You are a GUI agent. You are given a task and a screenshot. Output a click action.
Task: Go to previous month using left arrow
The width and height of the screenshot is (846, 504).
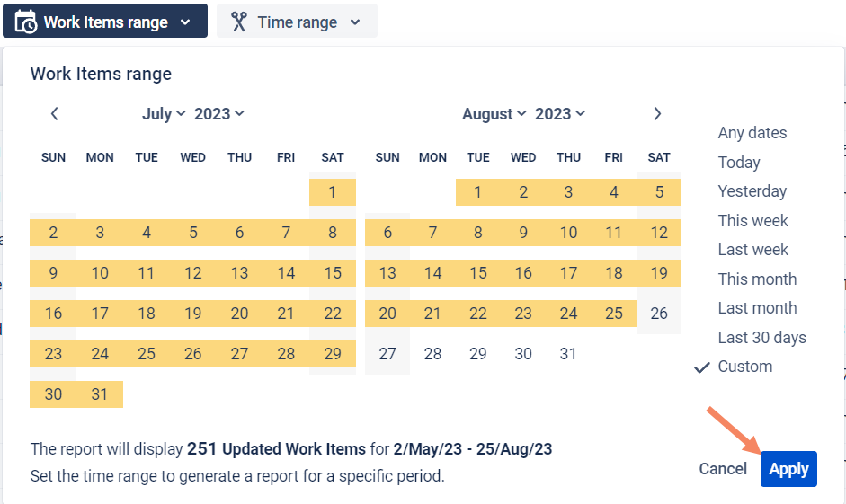click(54, 114)
